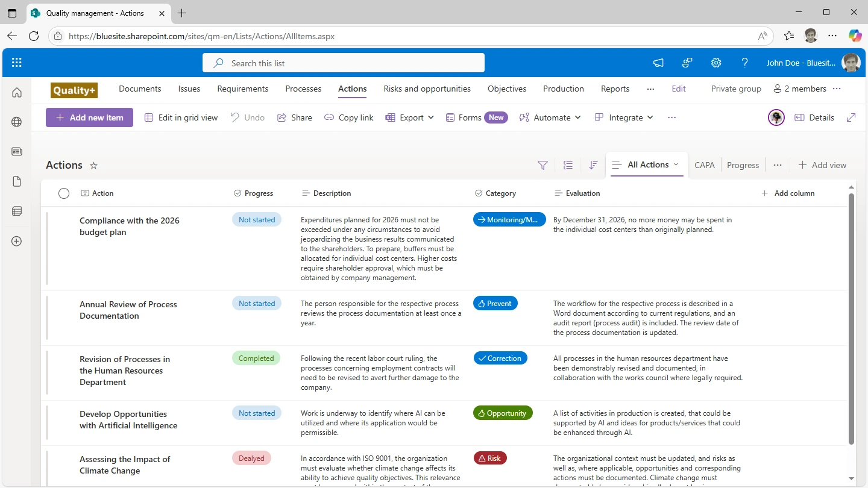Open the Processes navigation item
The image size is (868, 488).
(x=303, y=89)
